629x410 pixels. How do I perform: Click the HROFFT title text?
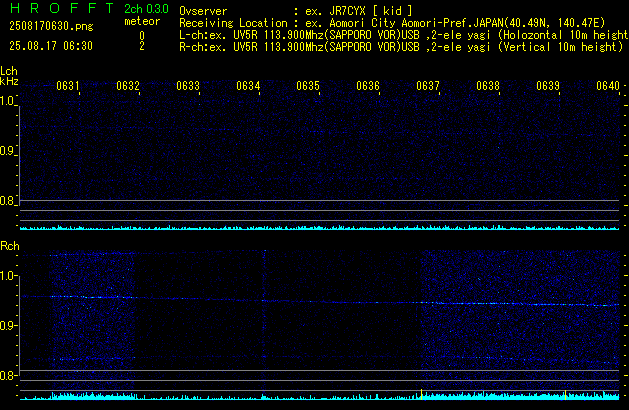[62, 8]
